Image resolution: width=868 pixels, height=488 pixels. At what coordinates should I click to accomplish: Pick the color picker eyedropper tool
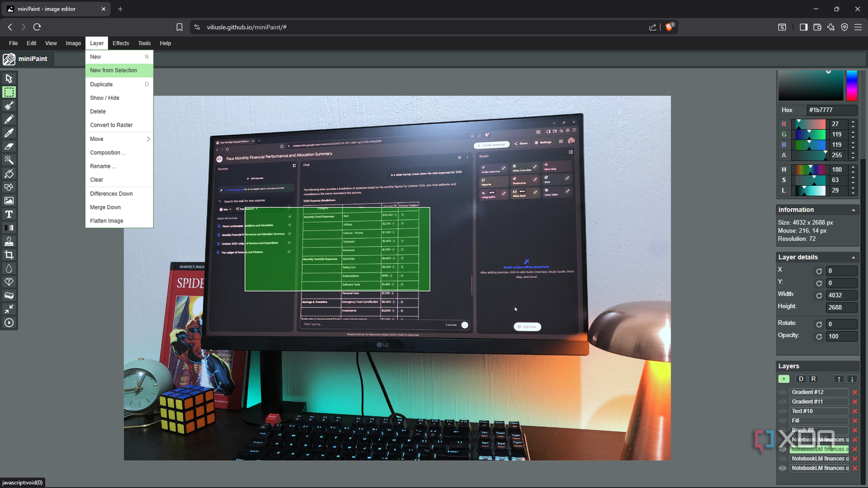point(9,133)
